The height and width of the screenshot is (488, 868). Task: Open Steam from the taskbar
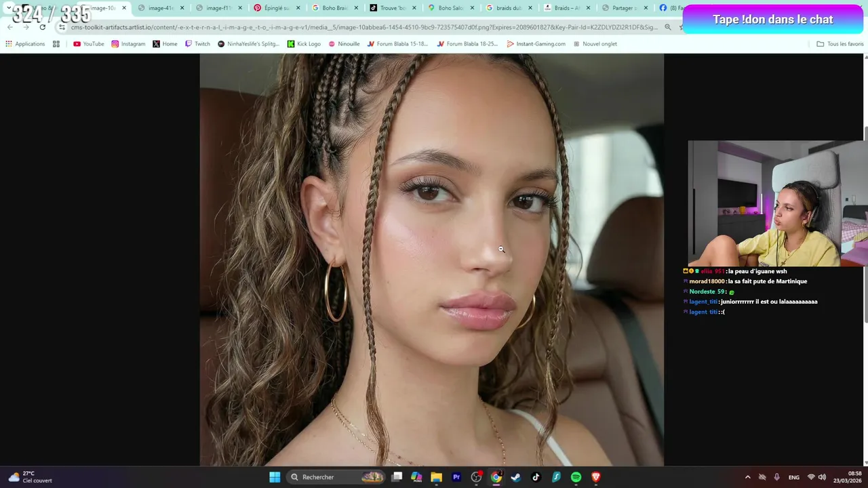[516, 477]
